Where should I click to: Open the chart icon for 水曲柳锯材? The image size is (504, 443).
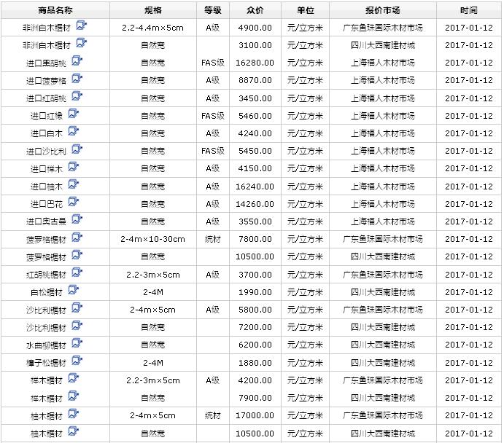click(x=77, y=344)
